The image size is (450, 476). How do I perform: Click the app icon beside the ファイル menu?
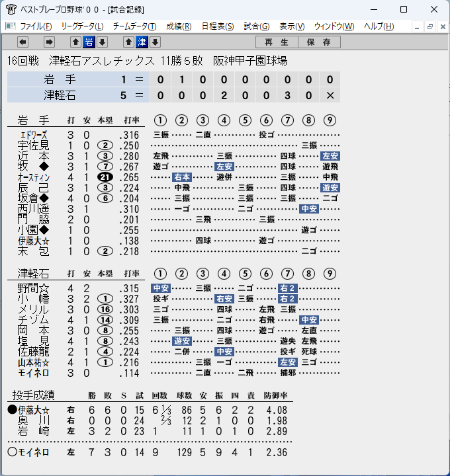click(x=11, y=26)
